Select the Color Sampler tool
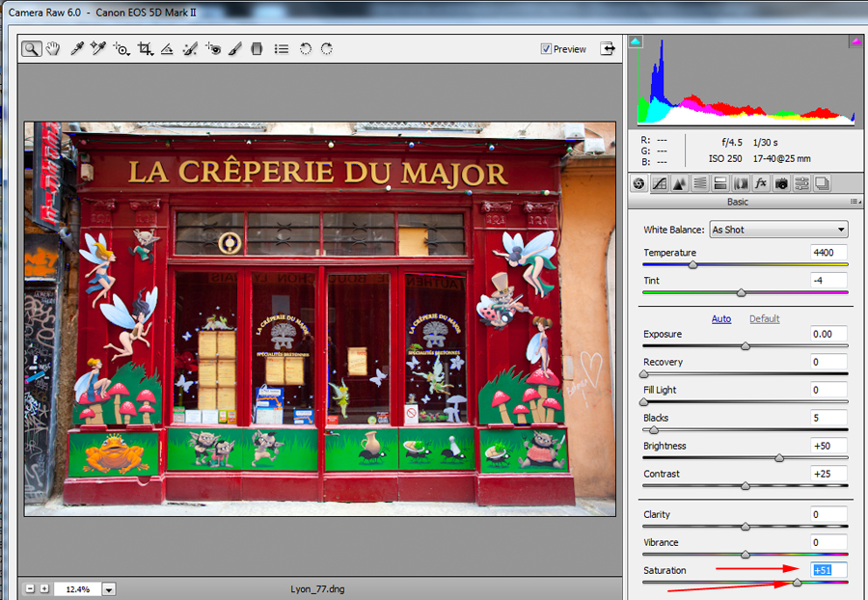Screen dimensions: 868x600 tap(98, 48)
